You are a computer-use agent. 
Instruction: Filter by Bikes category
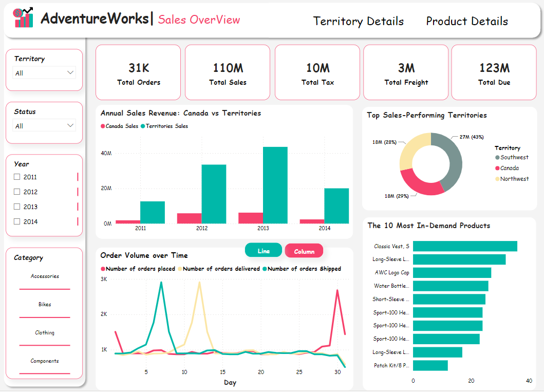pos(45,305)
